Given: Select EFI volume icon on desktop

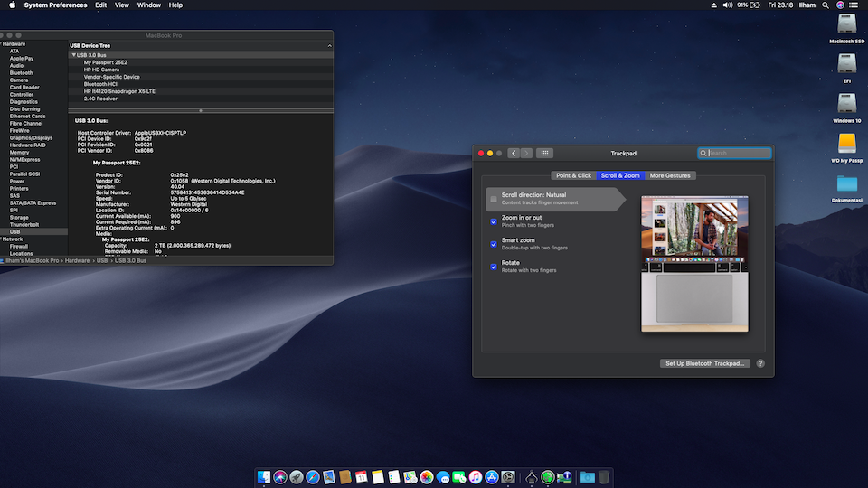Looking at the screenshot, I should coord(846,65).
